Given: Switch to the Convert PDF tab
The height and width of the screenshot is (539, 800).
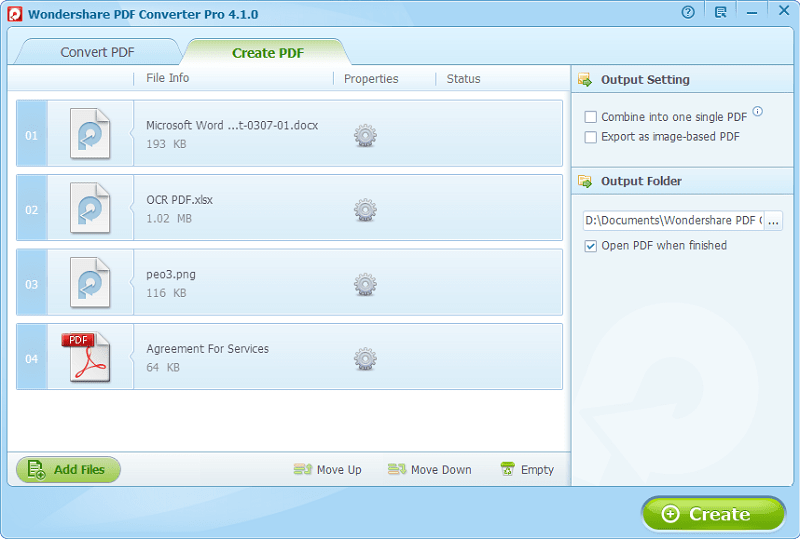Looking at the screenshot, I should [x=97, y=52].
